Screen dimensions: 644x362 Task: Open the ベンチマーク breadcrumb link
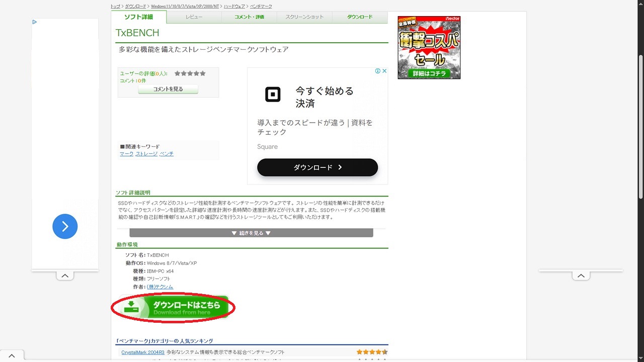[x=261, y=6]
